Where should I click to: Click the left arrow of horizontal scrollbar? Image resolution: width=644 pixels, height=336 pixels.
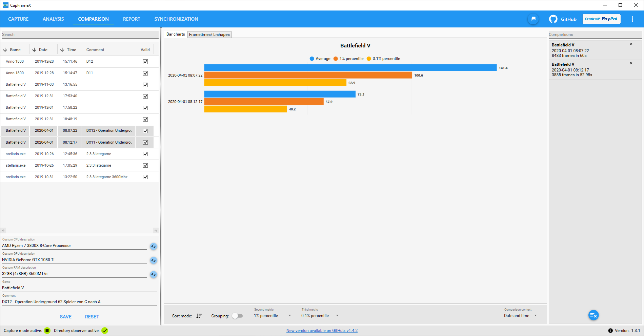(x=3, y=231)
